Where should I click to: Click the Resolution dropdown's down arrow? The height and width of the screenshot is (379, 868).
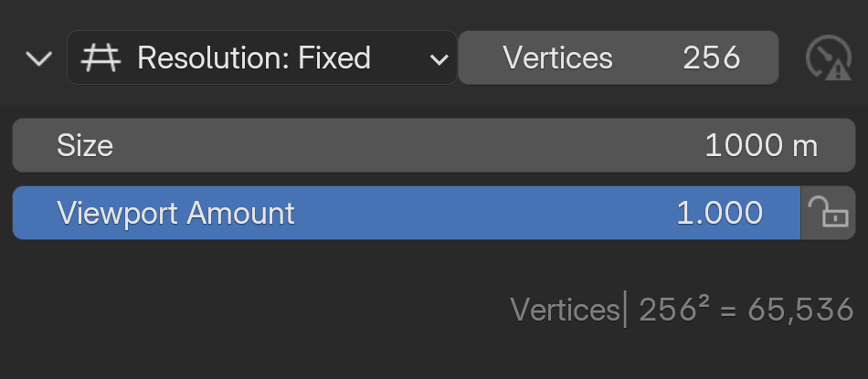(x=439, y=59)
